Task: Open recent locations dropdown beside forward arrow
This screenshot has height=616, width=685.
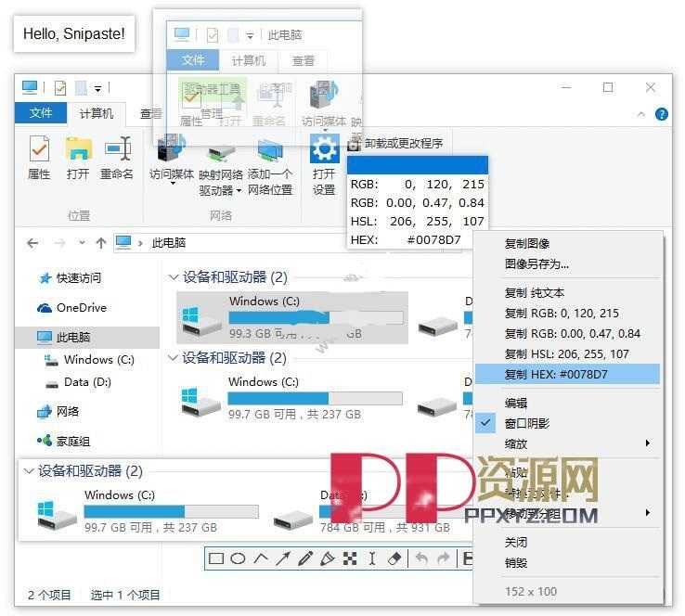Action: 82,243
